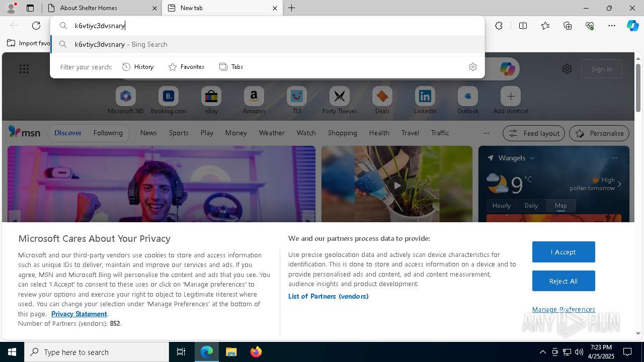The image size is (644, 362).
Task: Open a new tab with plus button
Action: click(x=292, y=8)
